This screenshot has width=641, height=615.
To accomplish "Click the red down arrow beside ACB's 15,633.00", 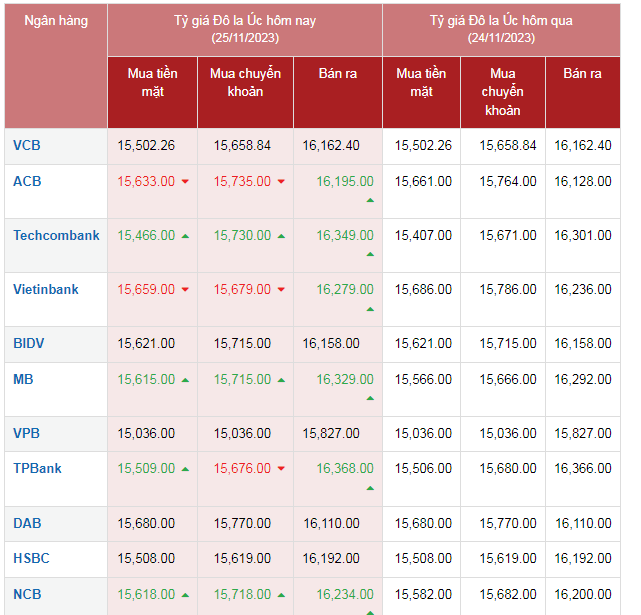I will click(186, 182).
